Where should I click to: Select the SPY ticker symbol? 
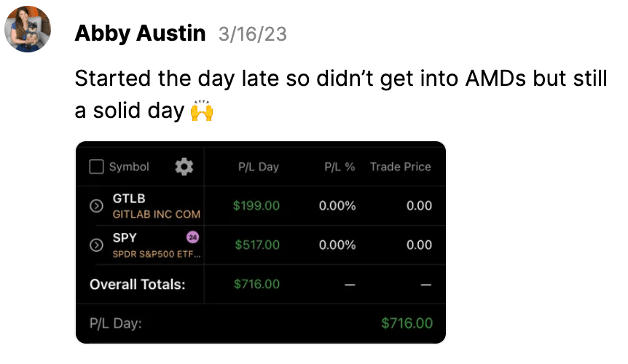[x=125, y=237]
